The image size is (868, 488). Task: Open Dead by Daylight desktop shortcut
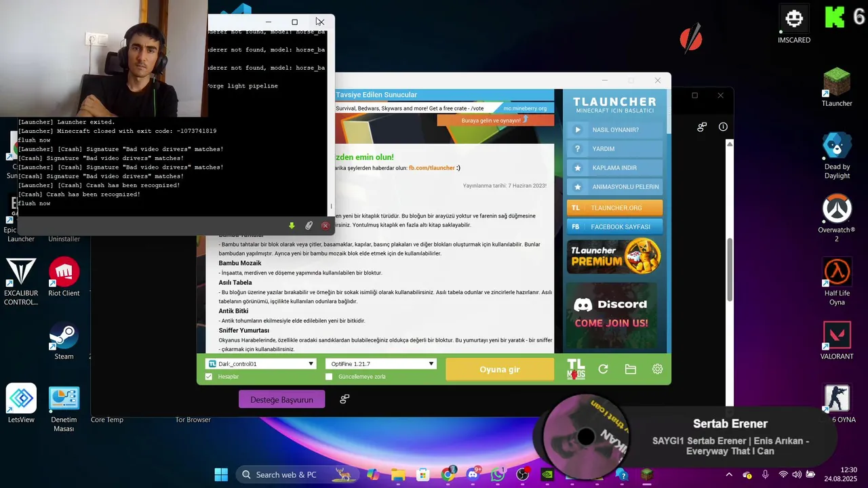[x=837, y=156]
